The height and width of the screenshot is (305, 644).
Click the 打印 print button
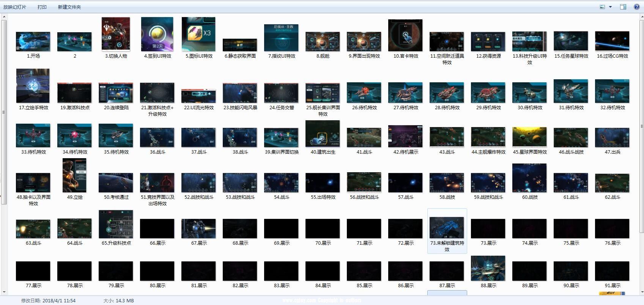click(42, 7)
